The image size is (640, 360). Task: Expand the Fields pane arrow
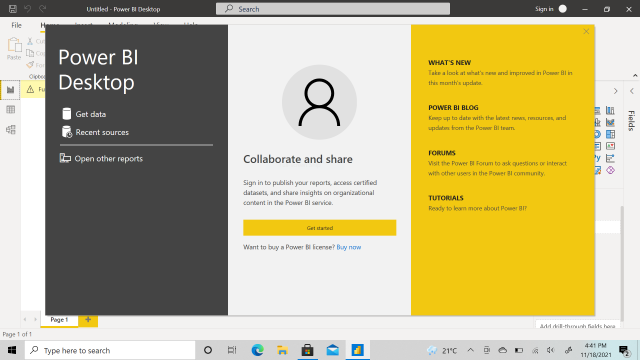coord(631,91)
